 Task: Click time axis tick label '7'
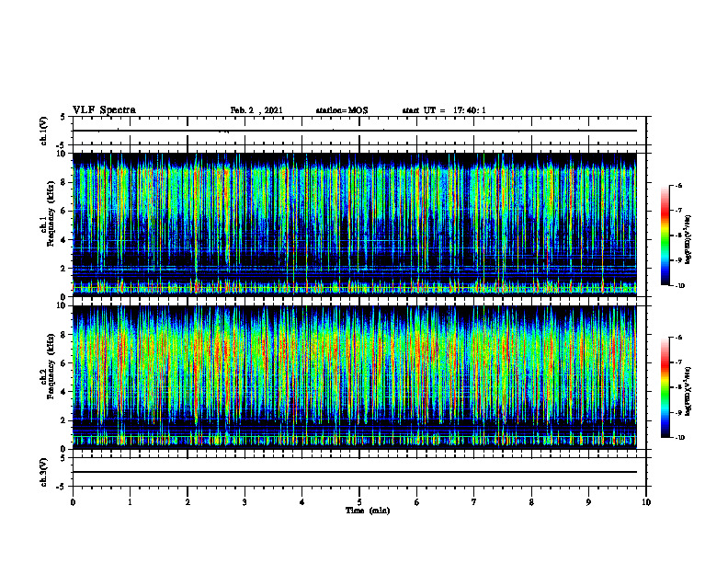point(474,502)
